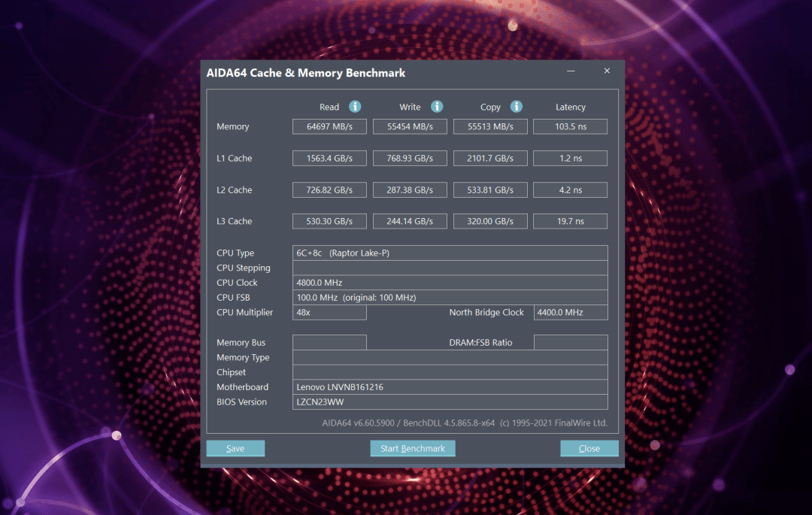The image size is (812, 515).
Task: Click the info icon next to Read
Action: coord(355,107)
